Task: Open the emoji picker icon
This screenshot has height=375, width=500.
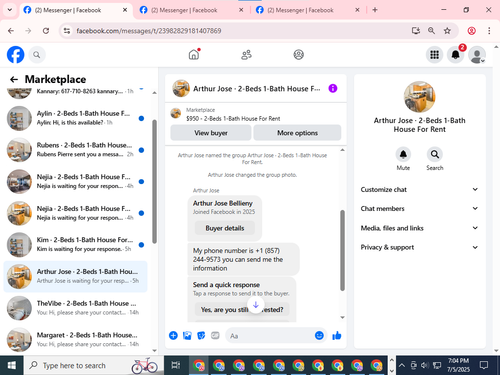Action: (319, 335)
